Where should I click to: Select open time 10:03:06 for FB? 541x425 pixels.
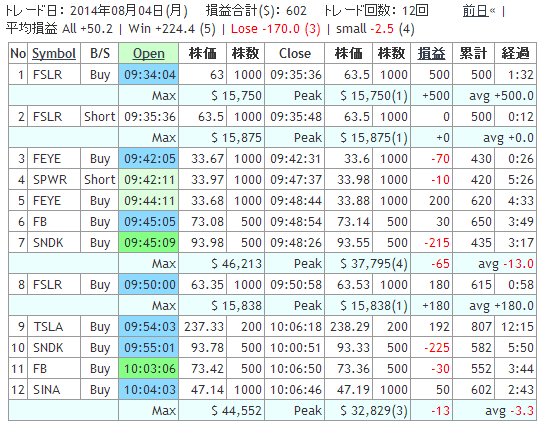(x=149, y=369)
